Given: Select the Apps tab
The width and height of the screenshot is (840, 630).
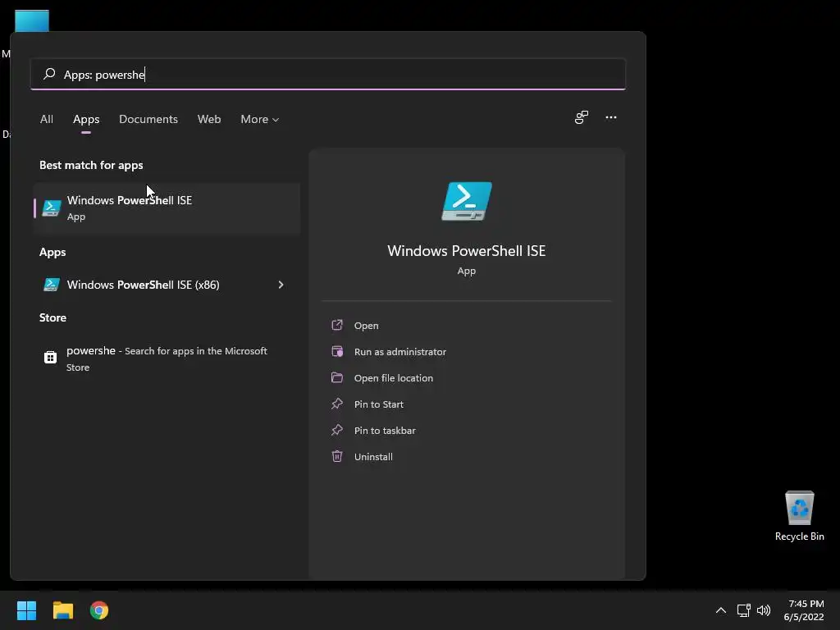Looking at the screenshot, I should pos(86,120).
